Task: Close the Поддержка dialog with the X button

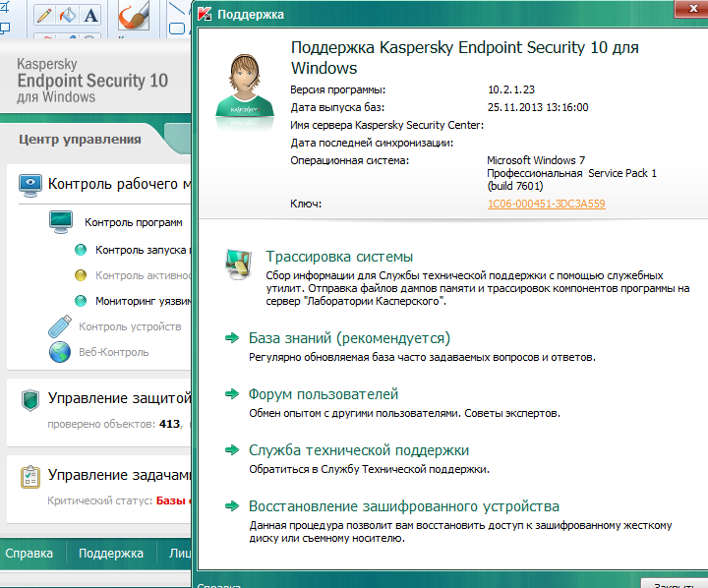Action: pos(692,8)
